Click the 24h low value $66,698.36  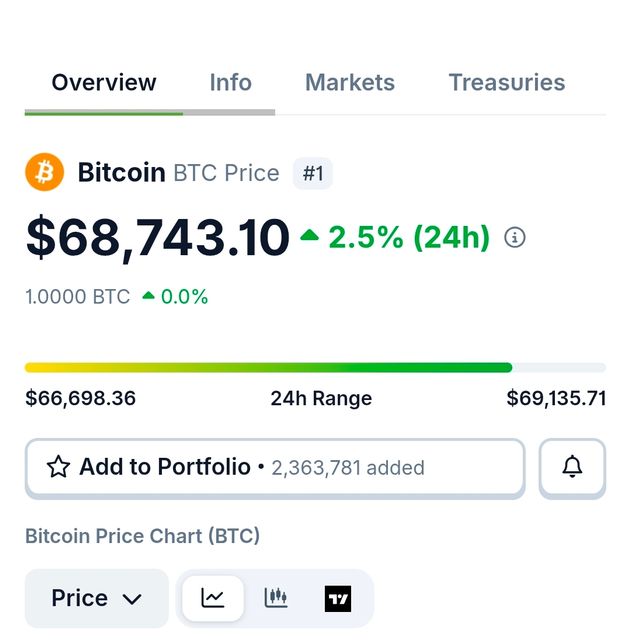click(x=80, y=398)
